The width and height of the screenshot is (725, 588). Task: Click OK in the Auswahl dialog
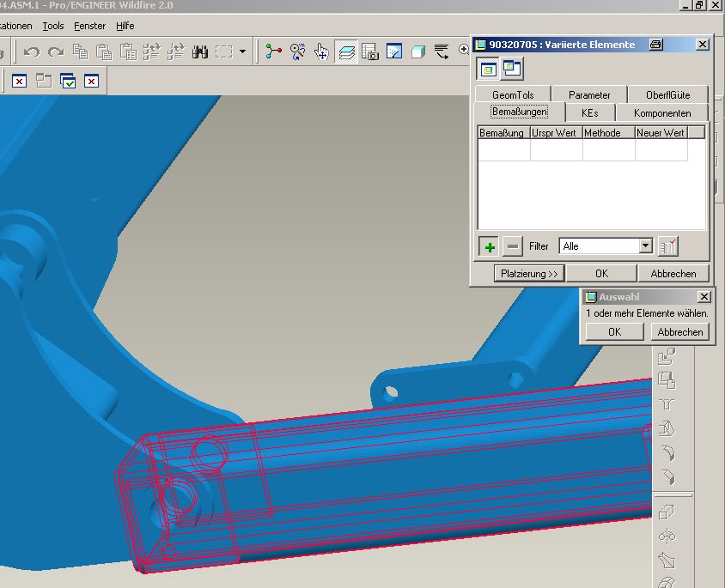(614, 331)
